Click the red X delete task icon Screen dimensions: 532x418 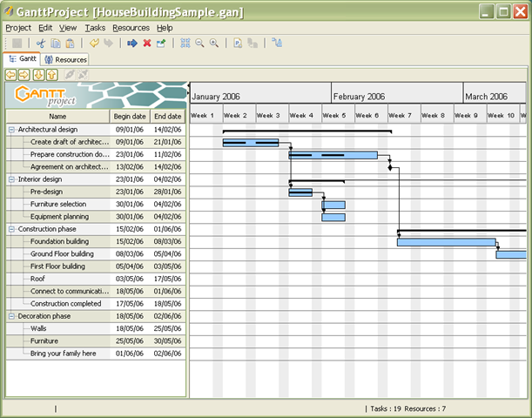(x=146, y=43)
